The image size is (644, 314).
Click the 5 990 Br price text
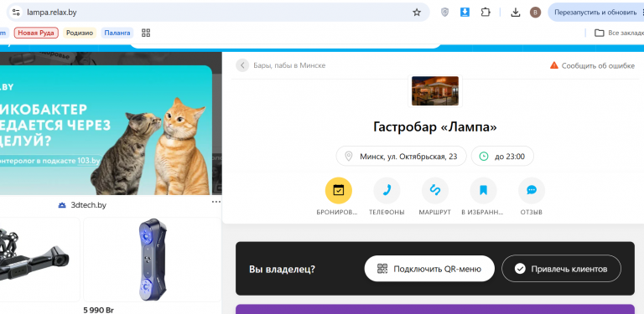coord(99,311)
